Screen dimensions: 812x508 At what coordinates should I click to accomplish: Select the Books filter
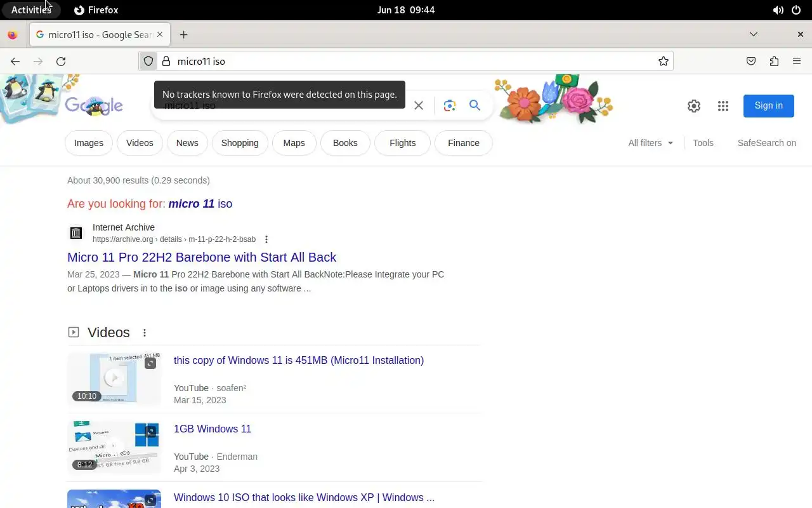pyautogui.click(x=345, y=143)
